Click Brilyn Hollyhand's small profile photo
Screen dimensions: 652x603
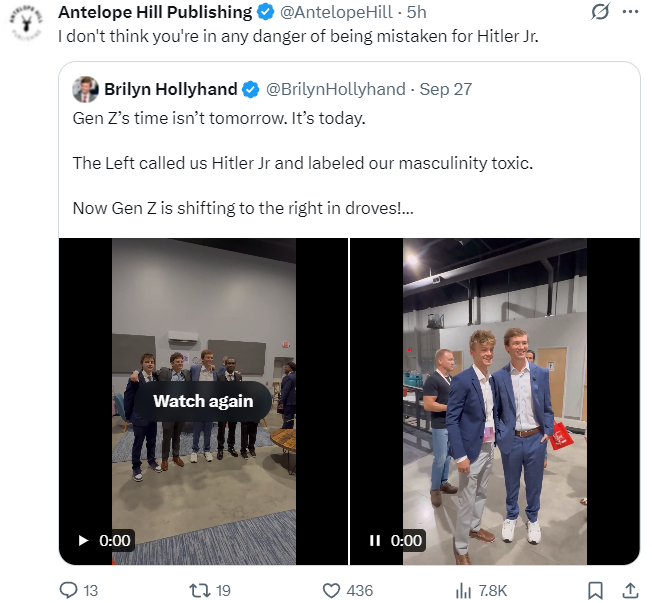click(85, 89)
